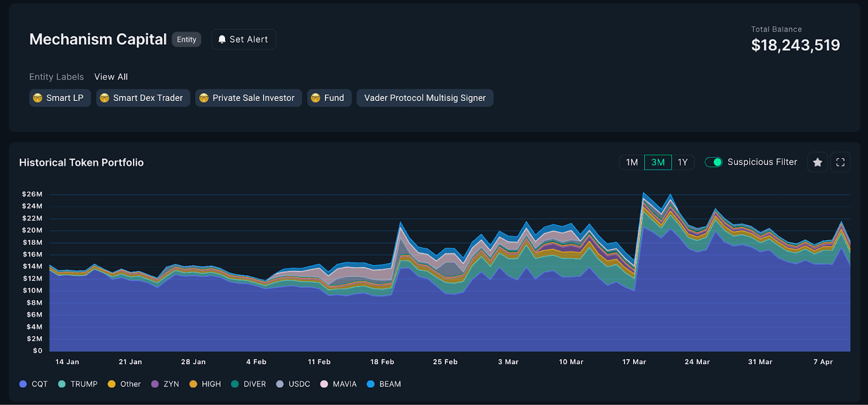Click the Total Balance caption
This screenshot has width=868, height=405.
pos(776,29)
